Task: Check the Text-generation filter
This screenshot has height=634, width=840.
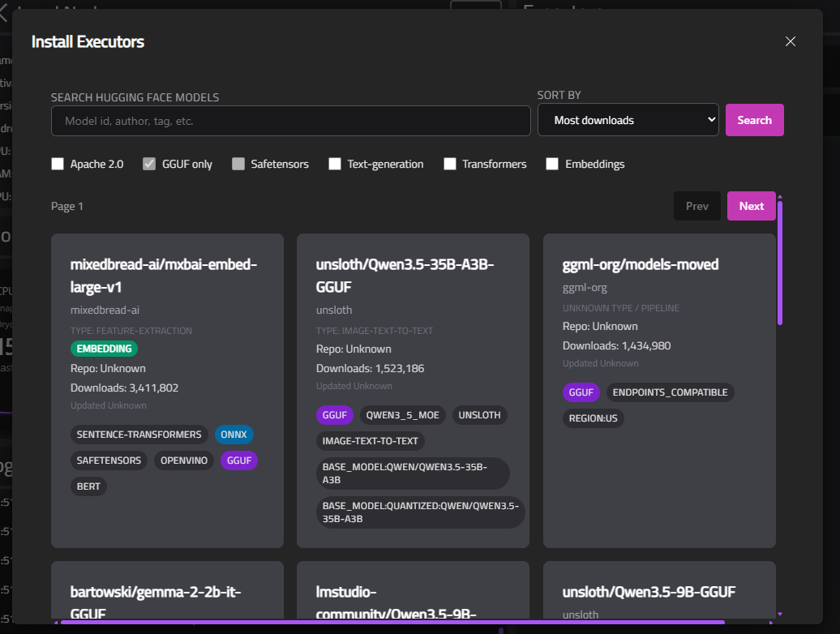Action: point(335,164)
